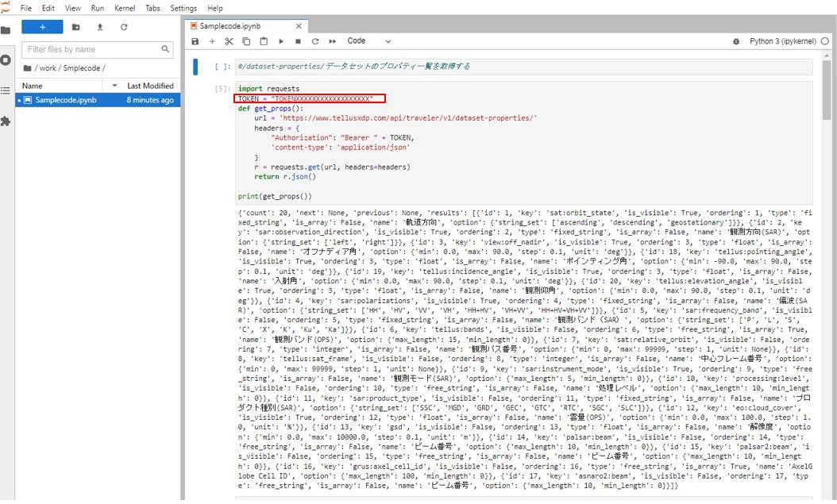The image size is (837, 504).
Task: Click the [5]: cell execution prompt
Action: 222,89
